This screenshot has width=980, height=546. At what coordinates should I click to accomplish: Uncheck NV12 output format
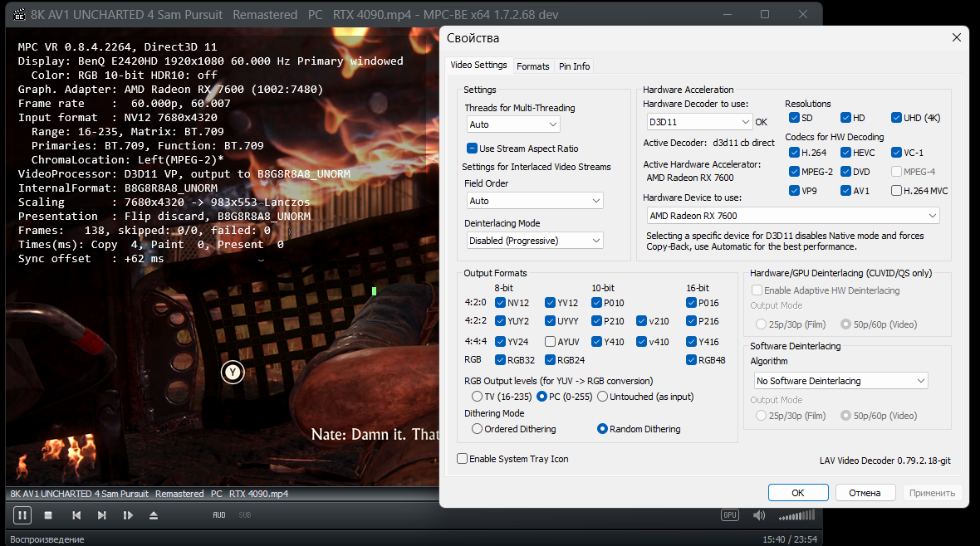[x=500, y=303]
